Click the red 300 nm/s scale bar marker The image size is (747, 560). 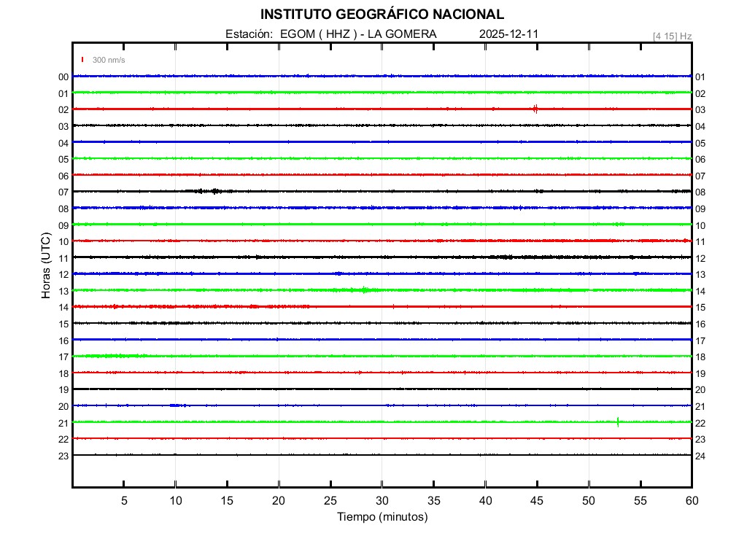click(x=82, y=60)
